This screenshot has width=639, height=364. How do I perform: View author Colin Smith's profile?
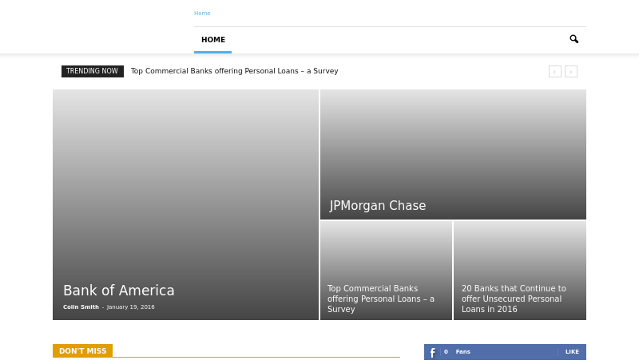coord(81,307)
